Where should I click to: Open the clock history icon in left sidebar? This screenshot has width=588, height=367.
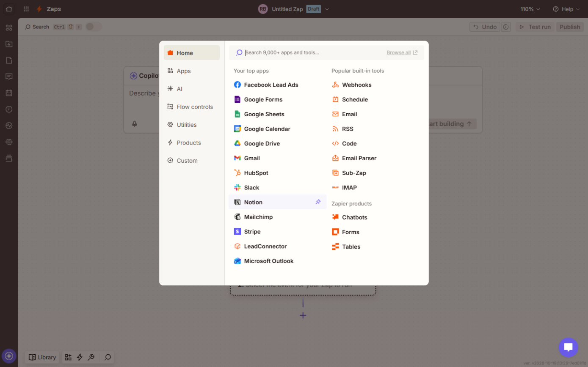tap(9, 109)
